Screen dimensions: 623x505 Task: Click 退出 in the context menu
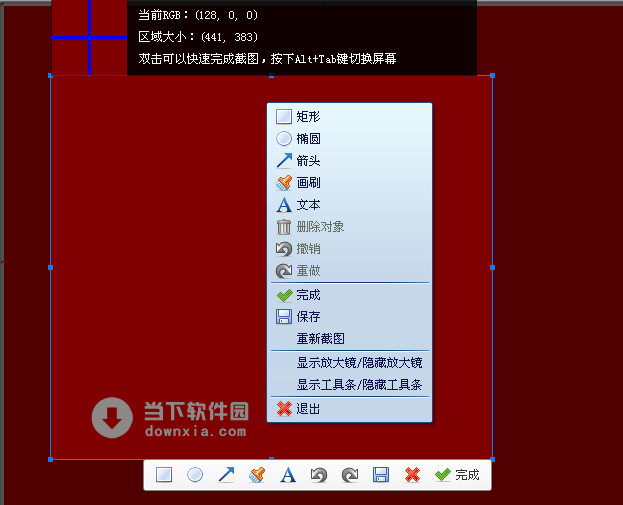tap(349, 408)
